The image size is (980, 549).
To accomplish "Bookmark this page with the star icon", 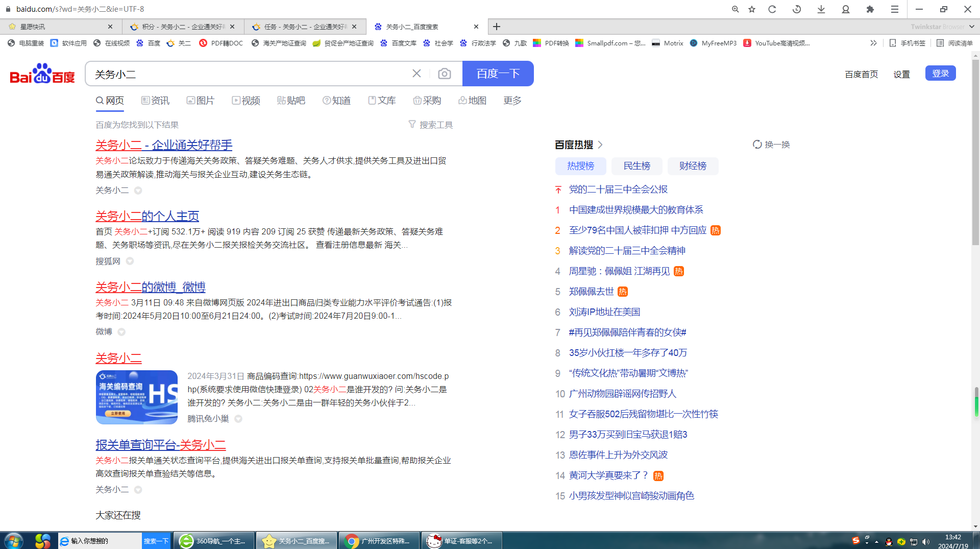I will (752, 9).
